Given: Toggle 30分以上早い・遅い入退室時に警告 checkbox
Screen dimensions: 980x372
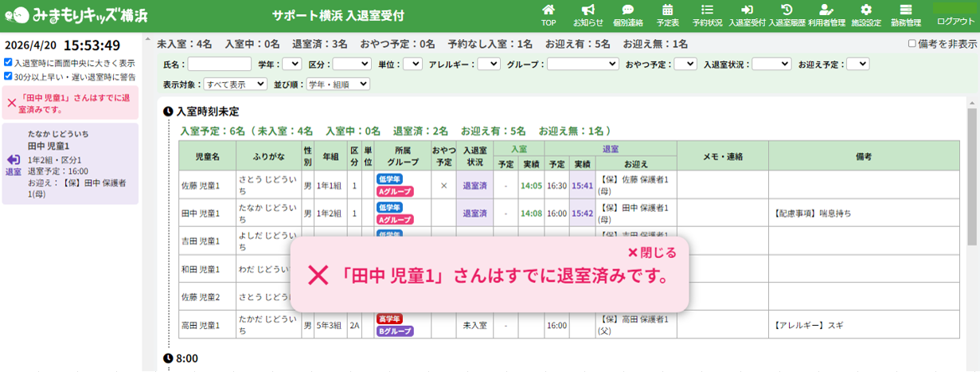Looking at the screenshot, I should [8, 76].
